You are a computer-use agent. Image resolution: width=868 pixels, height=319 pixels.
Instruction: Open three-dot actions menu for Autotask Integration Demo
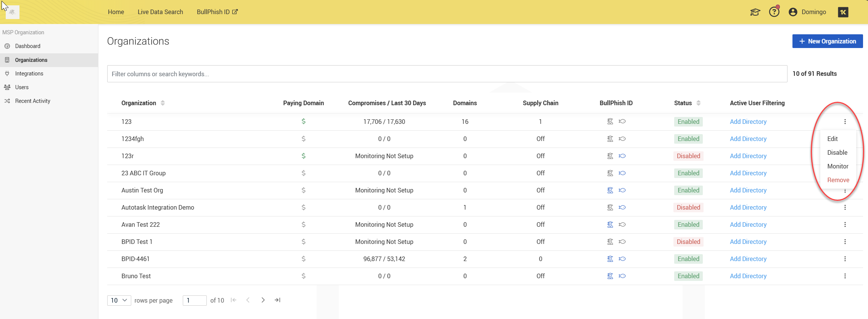pos(845,207)
